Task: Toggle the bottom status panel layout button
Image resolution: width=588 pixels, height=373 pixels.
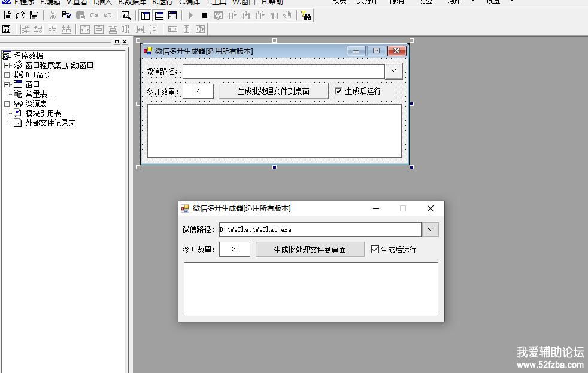Action: 159,16
